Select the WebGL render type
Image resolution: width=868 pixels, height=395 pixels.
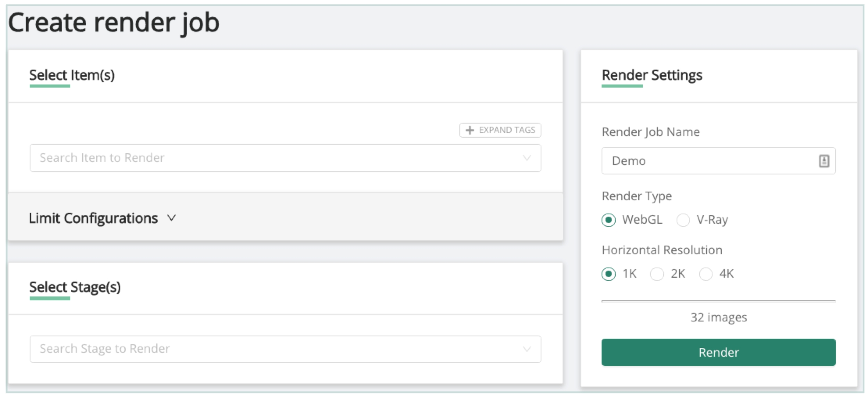click(609, 220)
